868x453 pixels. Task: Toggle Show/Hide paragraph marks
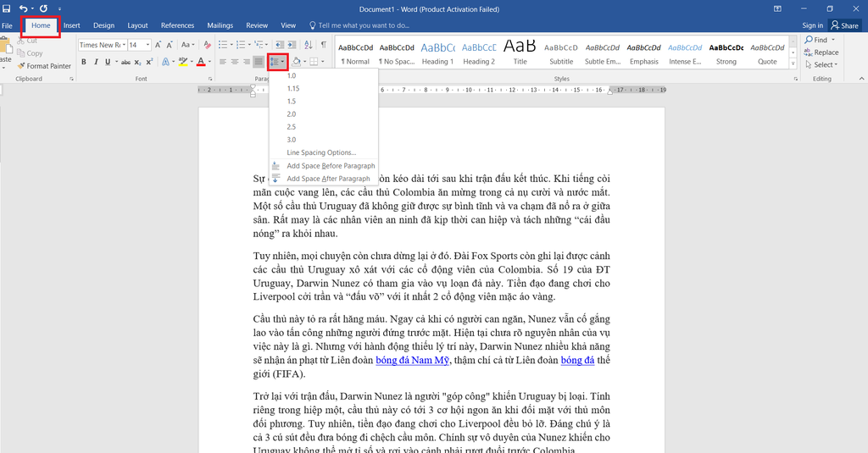click(x=323, y=45)
